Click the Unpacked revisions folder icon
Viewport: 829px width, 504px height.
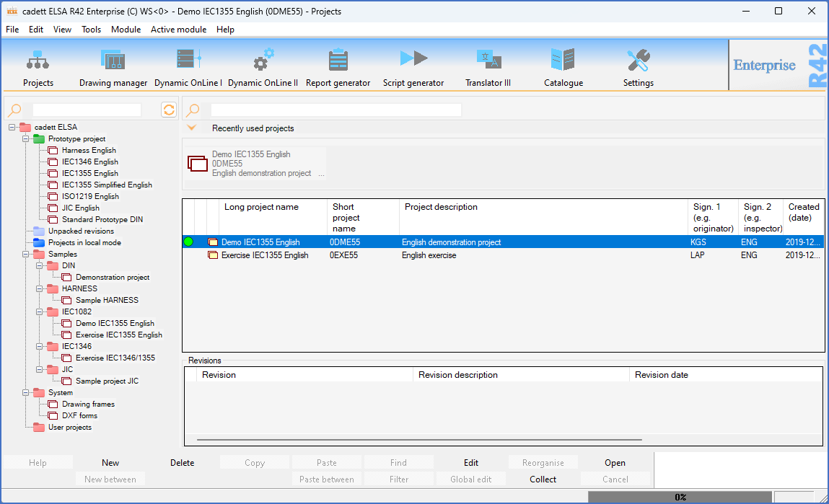click(x=39, y=231)
